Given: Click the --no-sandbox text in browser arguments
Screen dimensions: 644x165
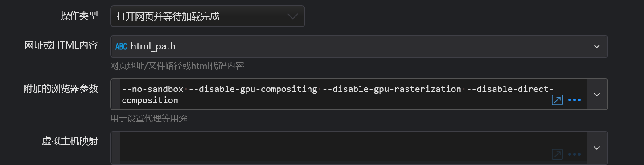Looking at the screenshot, I should [x=153, y=89].
